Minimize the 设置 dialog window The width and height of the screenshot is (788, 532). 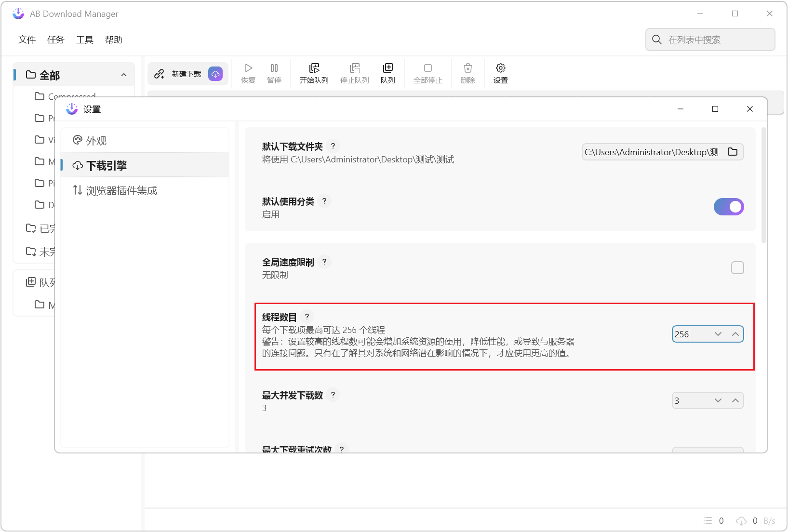tap(681, 109)
